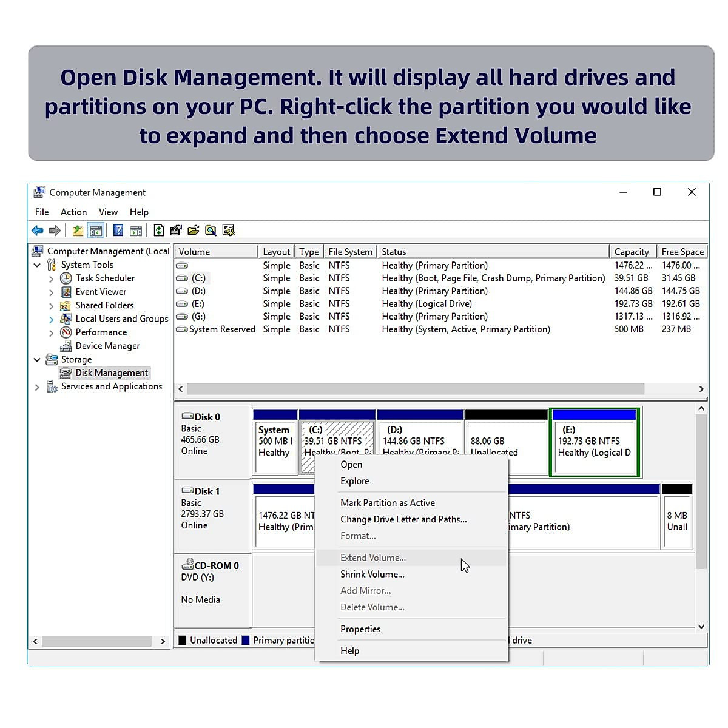
Task: Open Help via blue question-mark toolbar icon
Action: [118, 231]
